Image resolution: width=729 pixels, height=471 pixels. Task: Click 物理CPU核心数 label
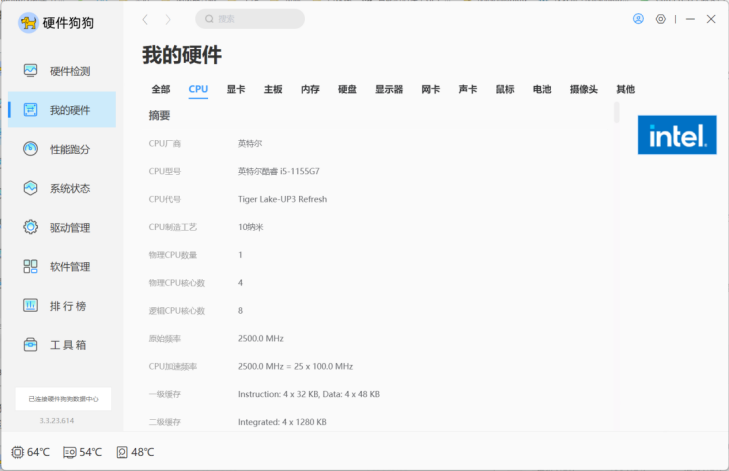(177, 283)
